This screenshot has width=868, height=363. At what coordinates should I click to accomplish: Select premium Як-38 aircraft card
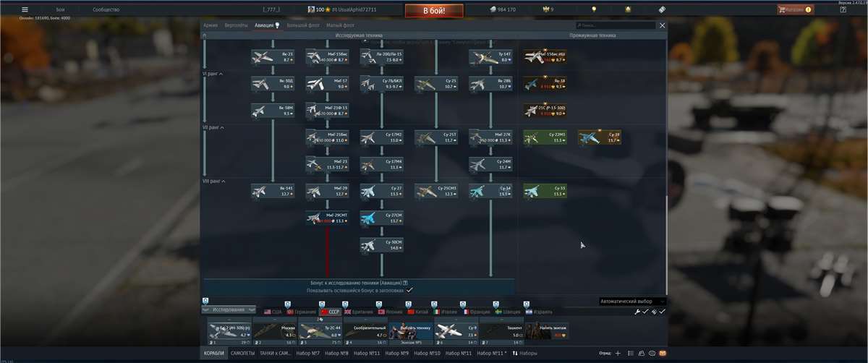tap(545, 84)
